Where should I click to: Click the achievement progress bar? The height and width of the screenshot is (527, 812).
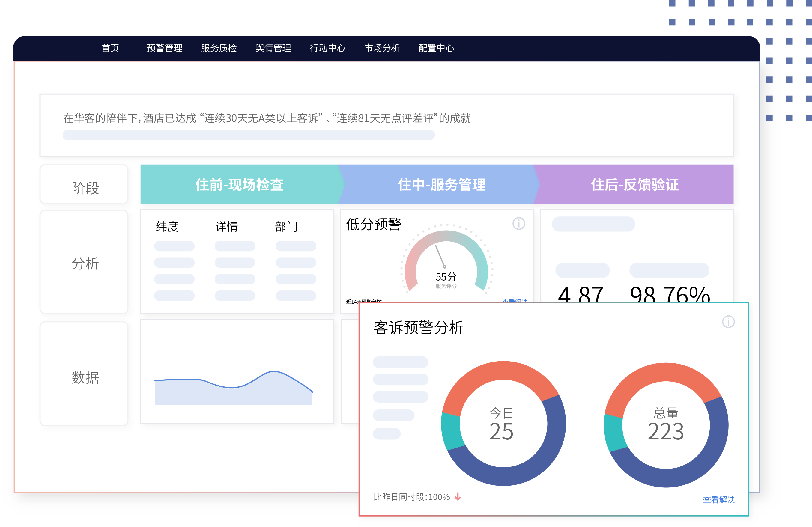coord(248,135)
